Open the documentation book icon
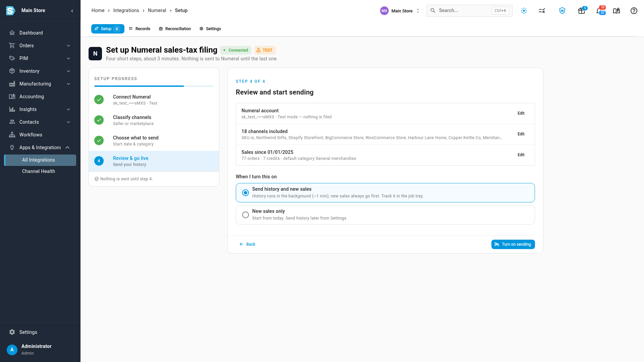The width and height of the screenshot is (644, 362). point(616,11)
